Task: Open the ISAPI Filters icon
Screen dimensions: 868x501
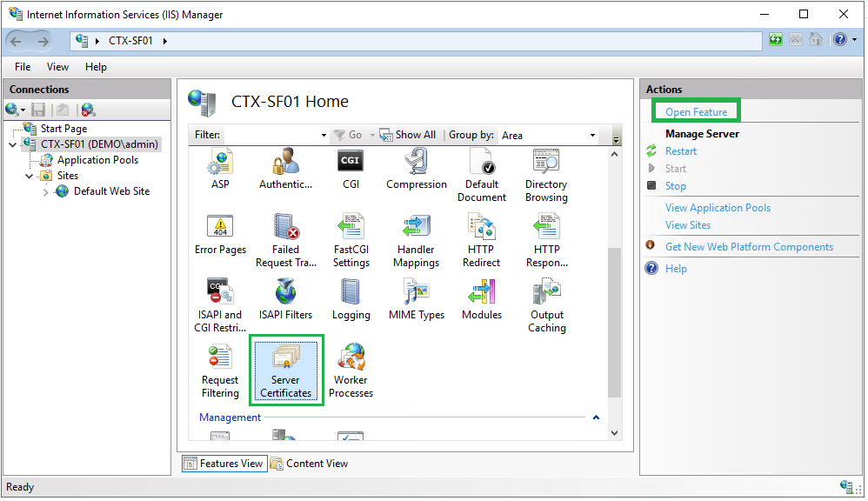Action: 285,299
